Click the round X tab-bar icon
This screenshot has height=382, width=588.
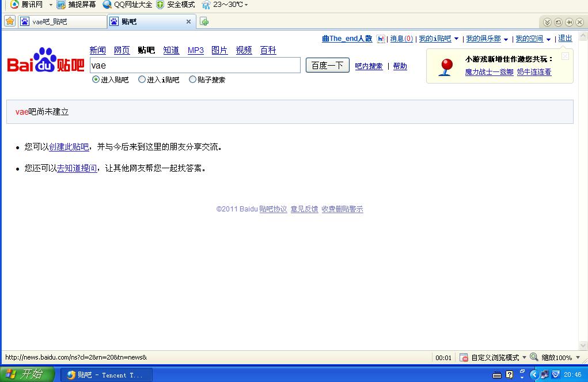point(580,22)
